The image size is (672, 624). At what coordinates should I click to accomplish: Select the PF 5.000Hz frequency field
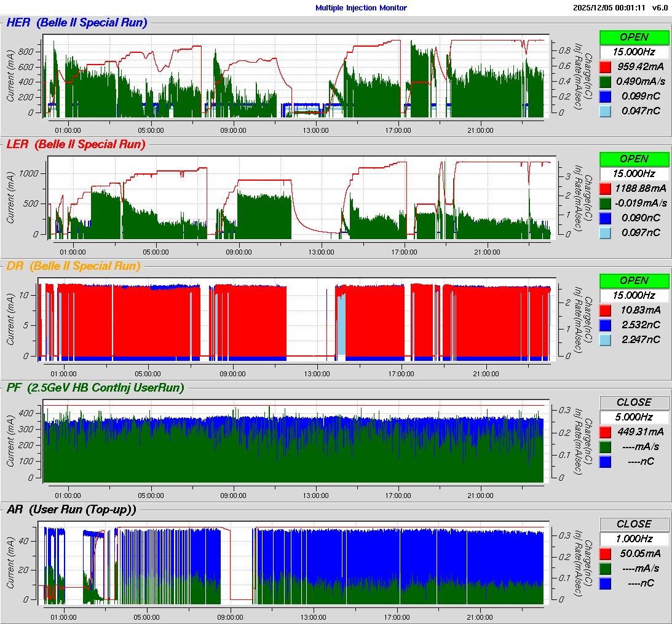click(x=634, y=417)
